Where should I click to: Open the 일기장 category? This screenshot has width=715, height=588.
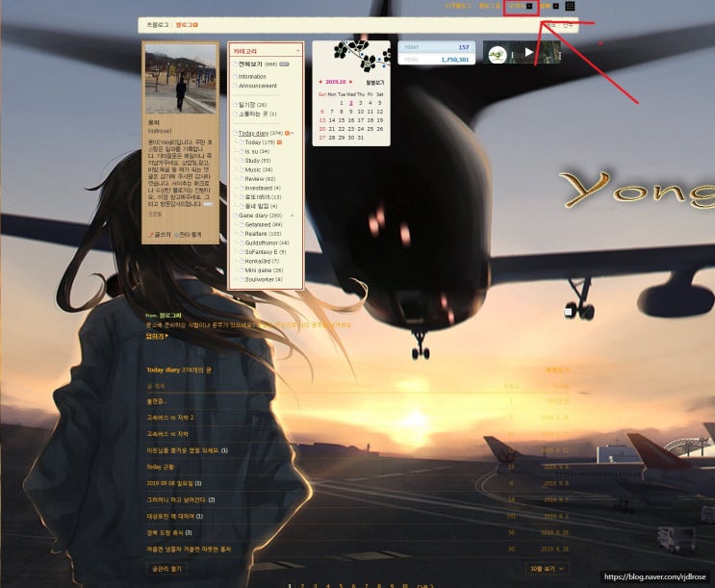(246, 105)
